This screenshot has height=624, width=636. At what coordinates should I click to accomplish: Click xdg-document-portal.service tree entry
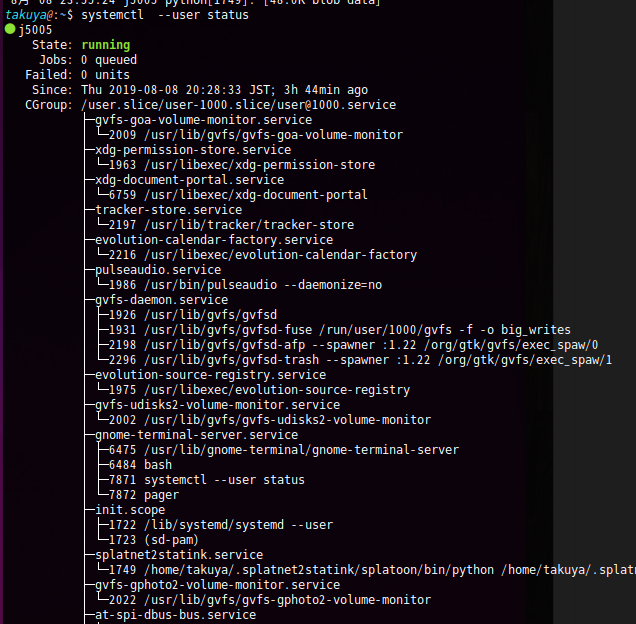point(189,180)
